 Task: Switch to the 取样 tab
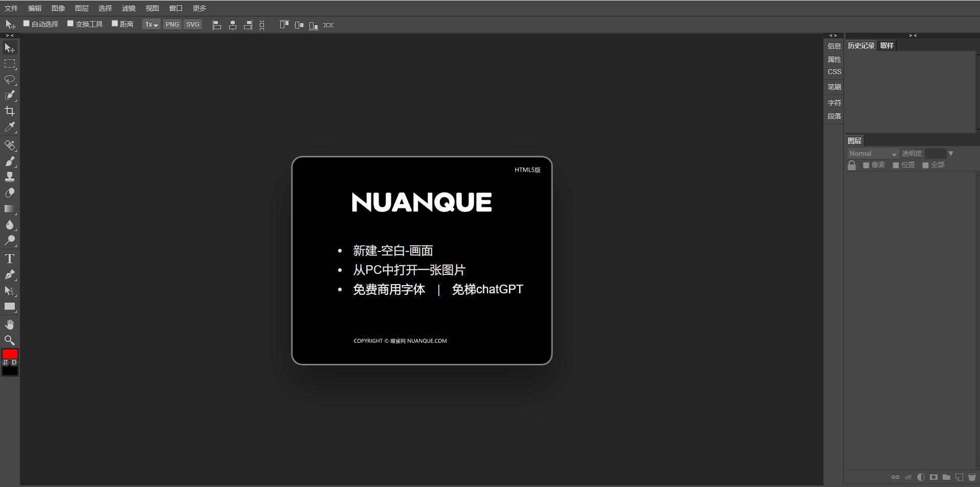point(887,45)
